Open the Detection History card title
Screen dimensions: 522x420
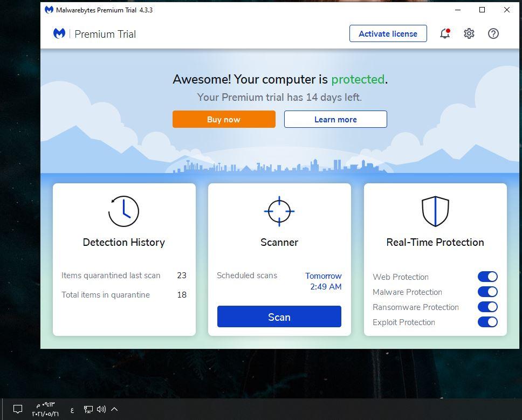click(x=124, y=242)
